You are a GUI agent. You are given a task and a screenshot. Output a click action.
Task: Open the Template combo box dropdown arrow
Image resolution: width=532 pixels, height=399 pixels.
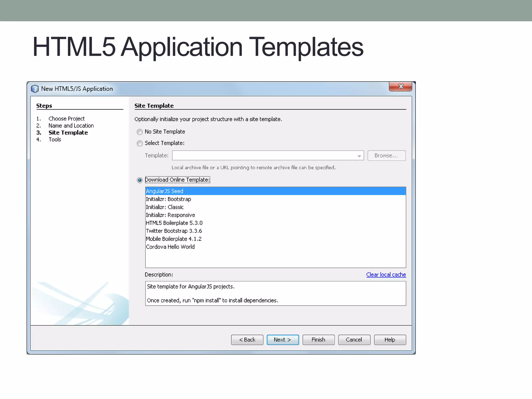pyautogui.click(x=359, y=156)
